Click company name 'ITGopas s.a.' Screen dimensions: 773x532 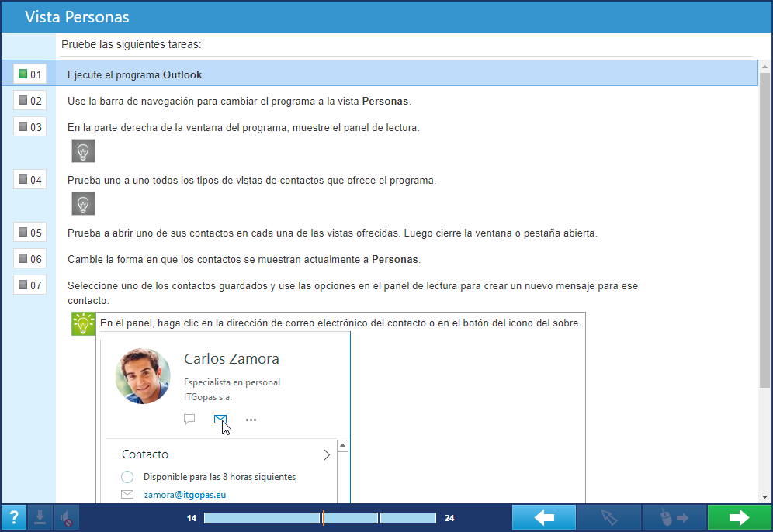[207, 397]
